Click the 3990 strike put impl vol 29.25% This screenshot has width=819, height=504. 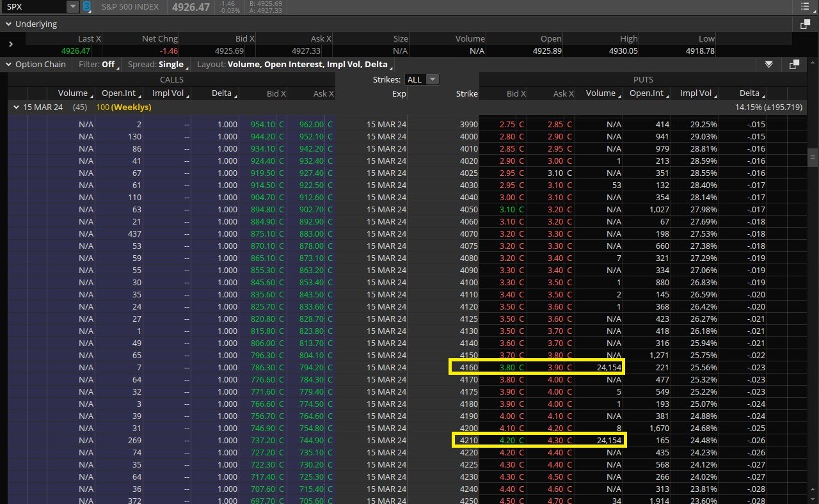pyautogui.click(x=704, y=124)
